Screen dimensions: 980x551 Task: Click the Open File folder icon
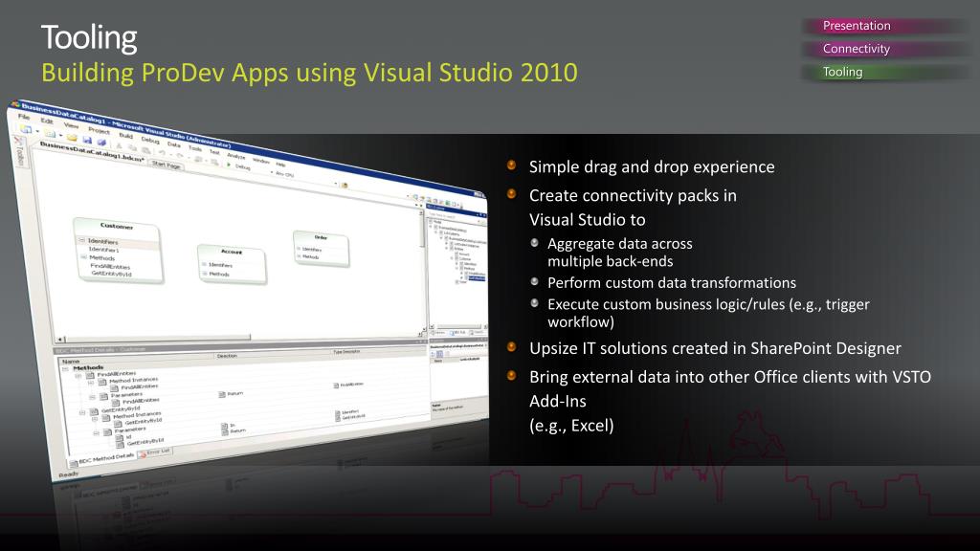[72, 138]
